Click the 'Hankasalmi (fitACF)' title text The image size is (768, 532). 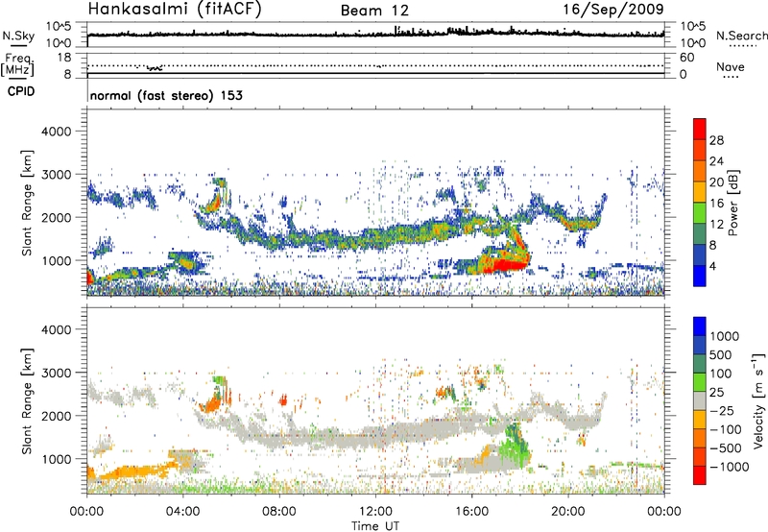point(175,10)
